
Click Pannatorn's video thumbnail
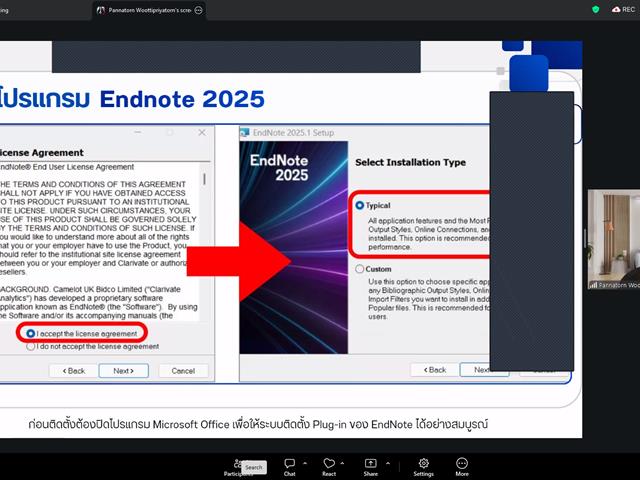(613, 239)
